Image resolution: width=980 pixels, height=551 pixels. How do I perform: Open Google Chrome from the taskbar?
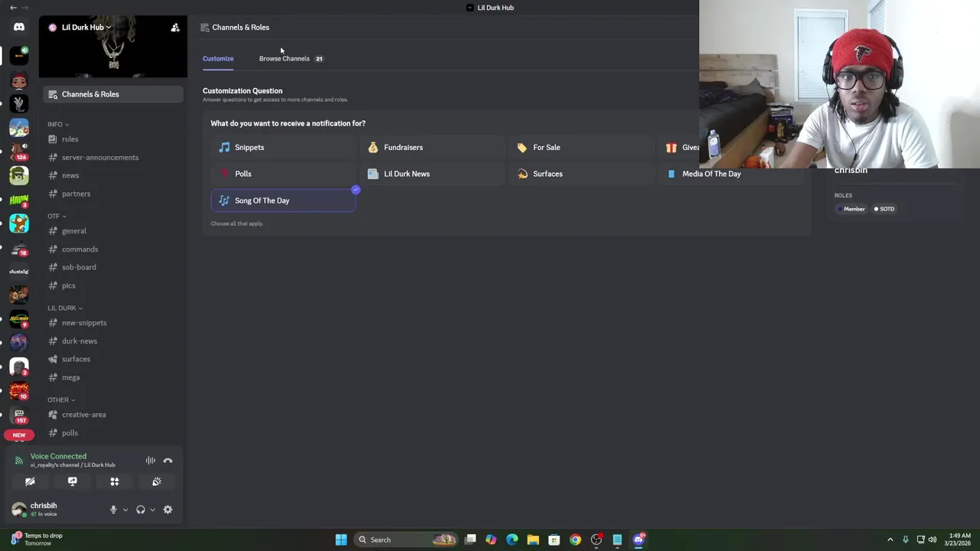click(x=575, y=540)
